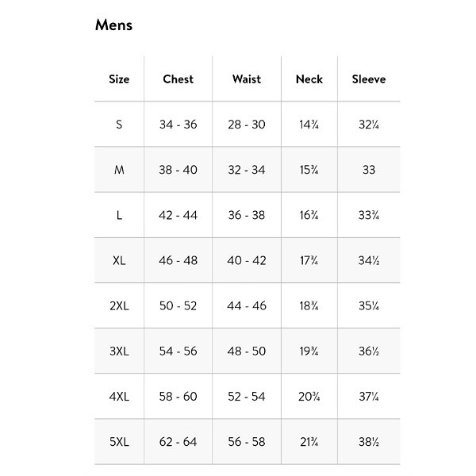The width and height of the screenshot is (476, 476).
Task: Select the S size row label
Action: pyautogui.click(x=119, y=125)
